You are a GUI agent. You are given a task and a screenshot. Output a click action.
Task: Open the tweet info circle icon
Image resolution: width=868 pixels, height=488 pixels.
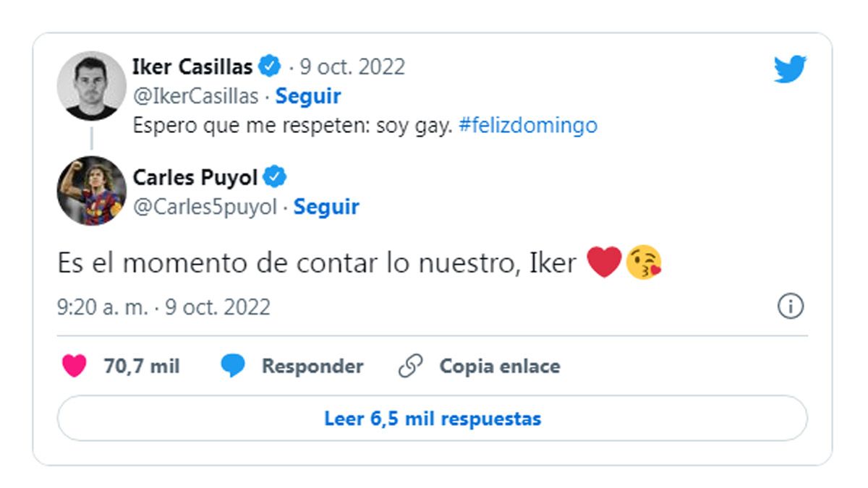[790, 307]
